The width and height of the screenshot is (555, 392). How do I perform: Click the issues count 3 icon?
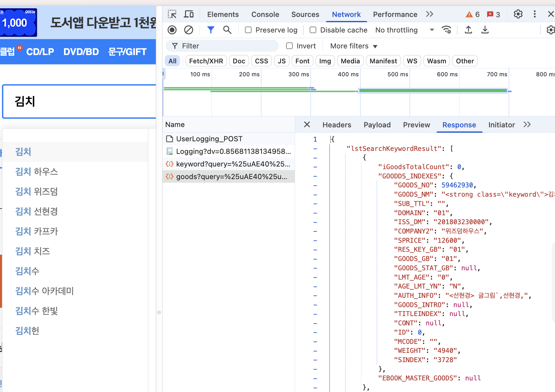tap(493, 14)
